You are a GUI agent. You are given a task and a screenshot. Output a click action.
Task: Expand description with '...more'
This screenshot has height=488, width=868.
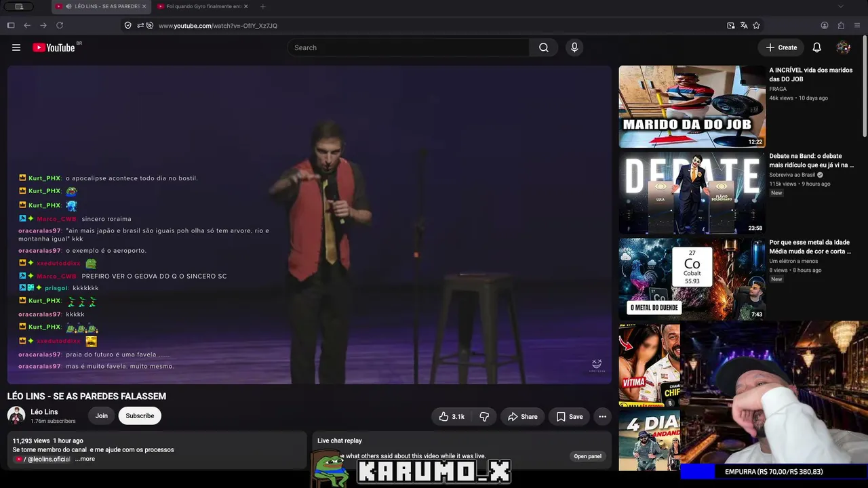coord(85,459)
